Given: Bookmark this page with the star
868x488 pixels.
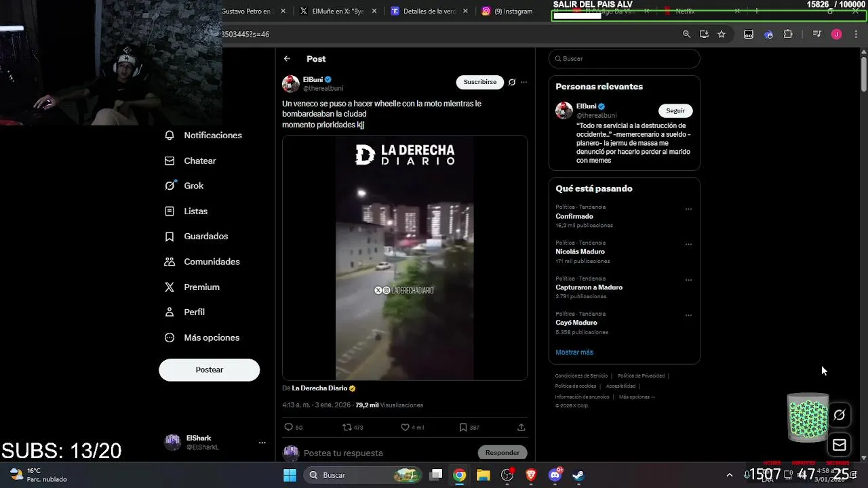Looking at the screenshot, I should click(722, 34).
